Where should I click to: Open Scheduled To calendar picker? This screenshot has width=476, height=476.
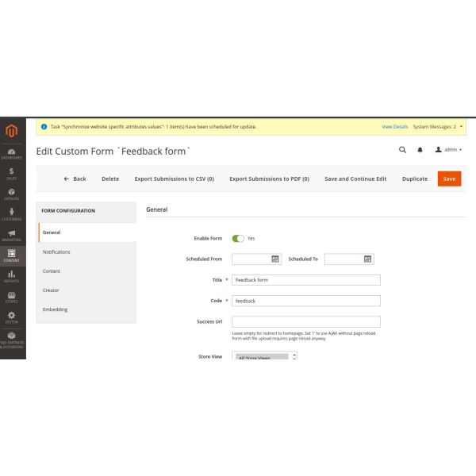click(x=367, y=259)
